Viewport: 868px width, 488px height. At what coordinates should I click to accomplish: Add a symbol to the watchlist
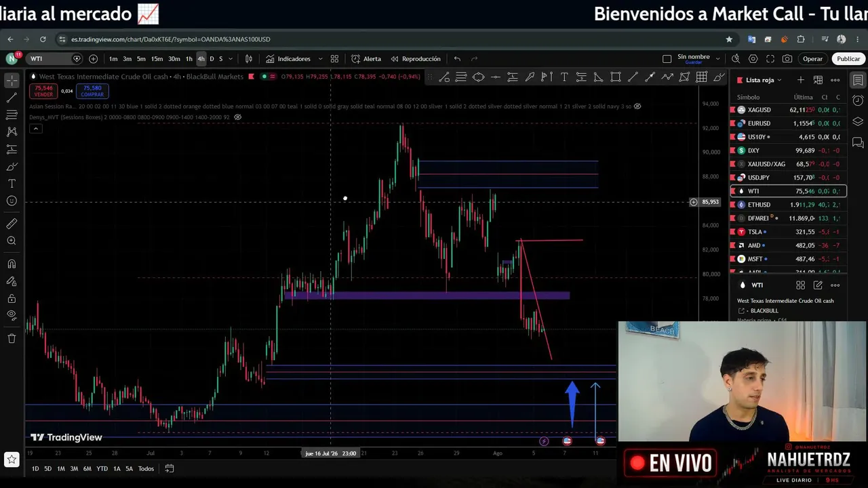coord(801,80)
